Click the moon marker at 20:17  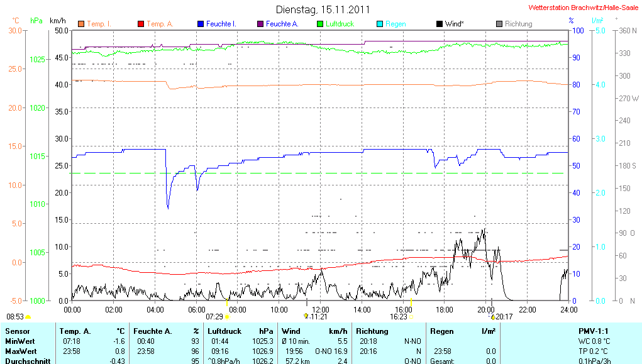pyautogui.click(x=492, y=317)
